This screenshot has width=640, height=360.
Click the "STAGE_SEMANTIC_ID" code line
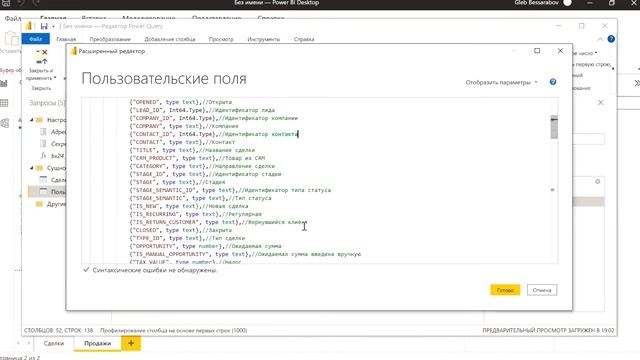230,190
